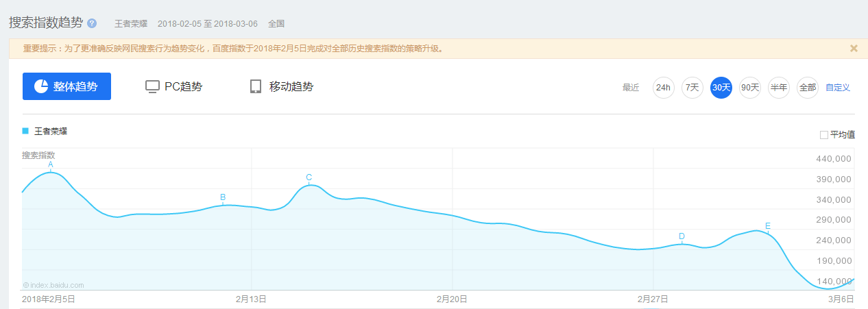Image resolution: width=868 pixels, height=309 pixels.
Task: Select the 90天 time range
Action: pos(750,88)
